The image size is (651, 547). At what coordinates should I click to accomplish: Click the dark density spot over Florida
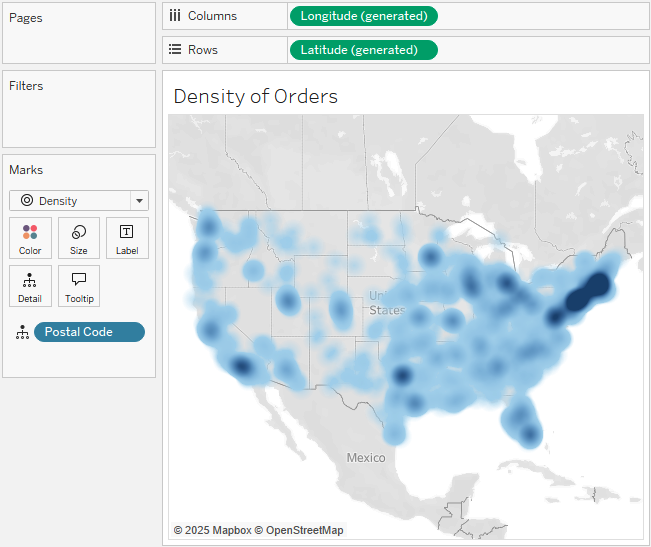tap(528, 433)
